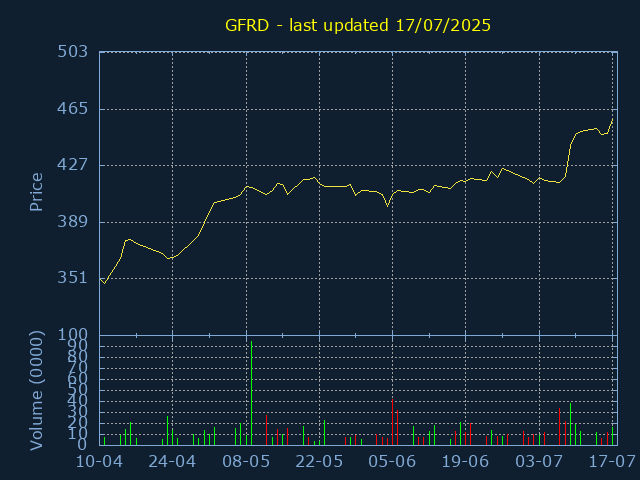
Task: Select price axis label 389
Action: click(73, 222)
